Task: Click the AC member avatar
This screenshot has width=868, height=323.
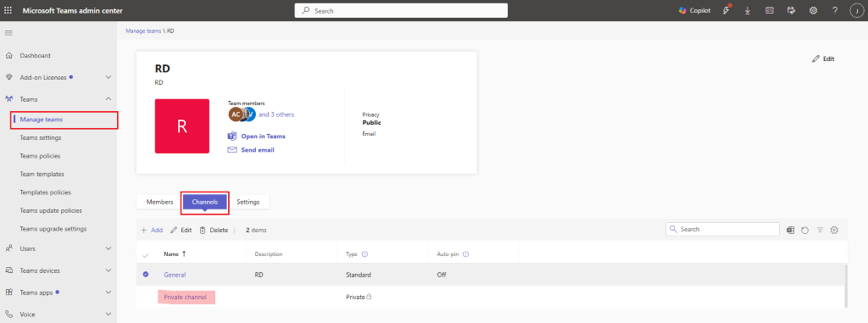Action: (236, 114)
